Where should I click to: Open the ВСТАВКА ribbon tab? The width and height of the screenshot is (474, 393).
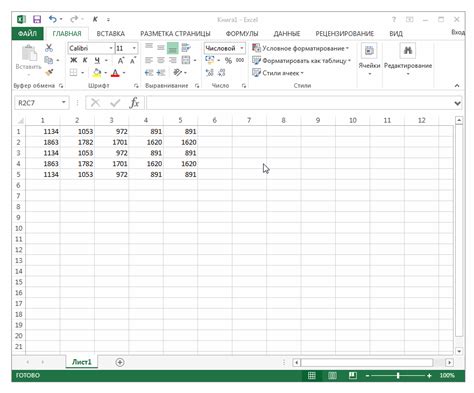[111, 34]
